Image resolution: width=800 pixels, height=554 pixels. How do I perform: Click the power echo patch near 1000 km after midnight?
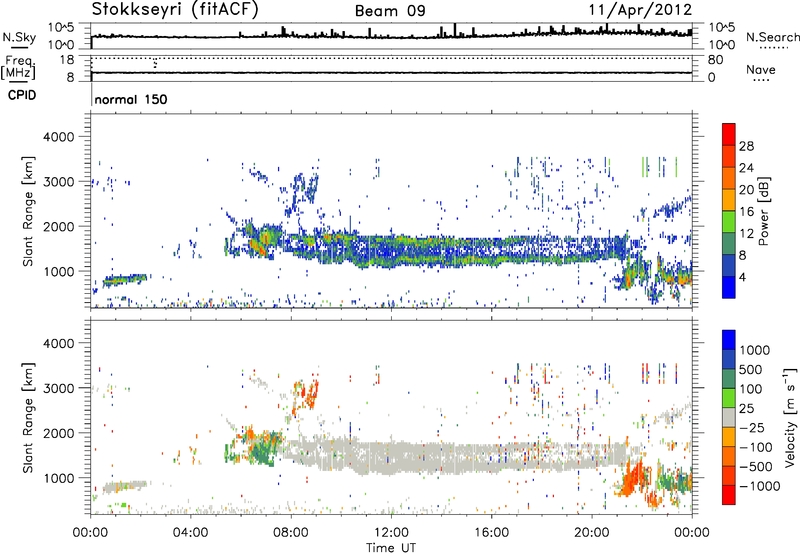click(x=124, y=280)
